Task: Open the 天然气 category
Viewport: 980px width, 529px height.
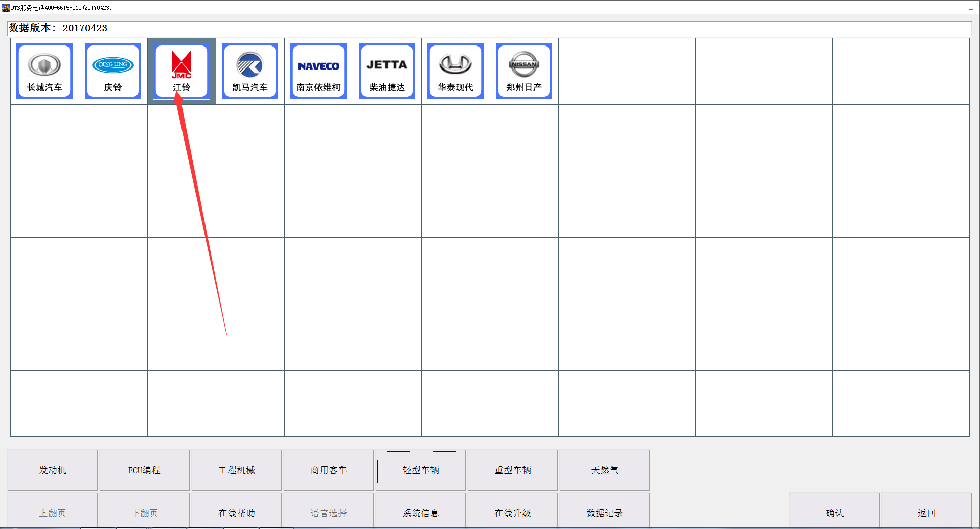Action: pyautogui.click(x=605, y=470)
